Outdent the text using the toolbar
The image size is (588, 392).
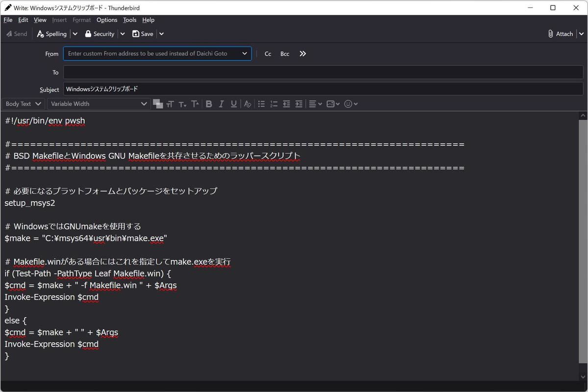click(287, 104)
